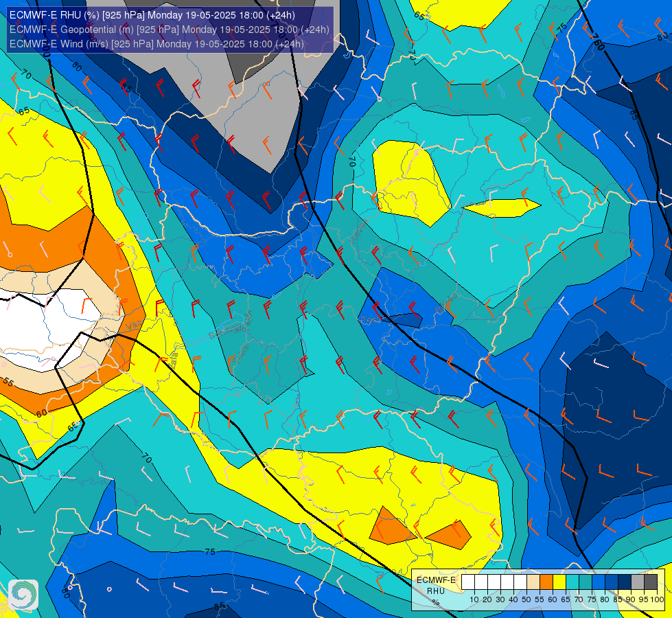Click the legend value 100
This screenshot has width=672, height=618.
click(x=657, y=599)
